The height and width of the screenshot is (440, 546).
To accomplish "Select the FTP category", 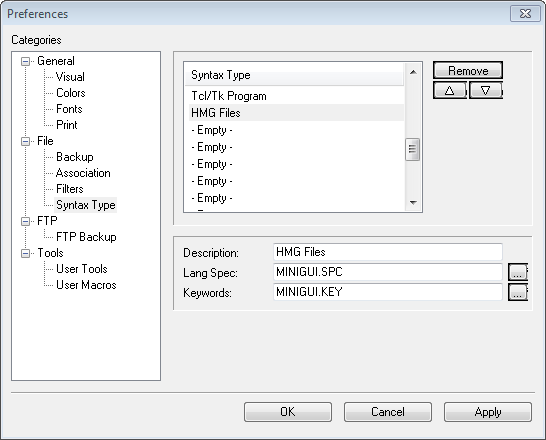I will 47,221.
